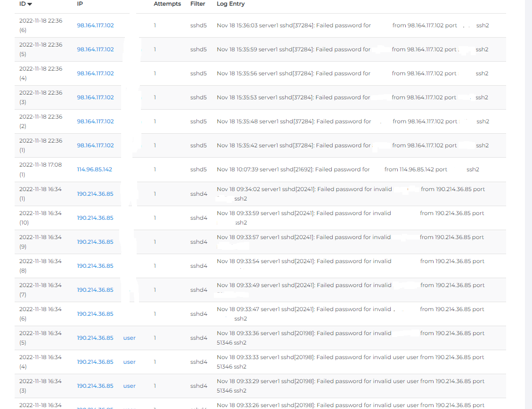Open IP 98.164.117.102 in 22:36 (6) row
Screen dimensions: 532x409
click(95, 25)
